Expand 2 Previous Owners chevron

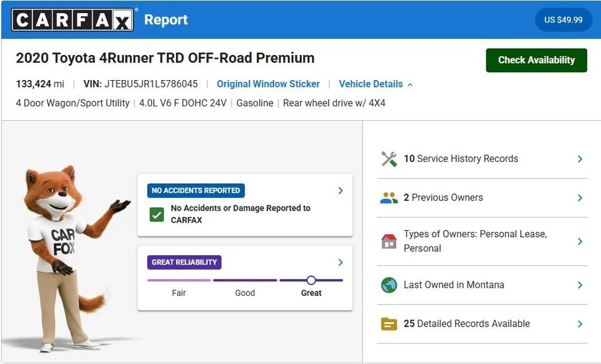[580, 198]
